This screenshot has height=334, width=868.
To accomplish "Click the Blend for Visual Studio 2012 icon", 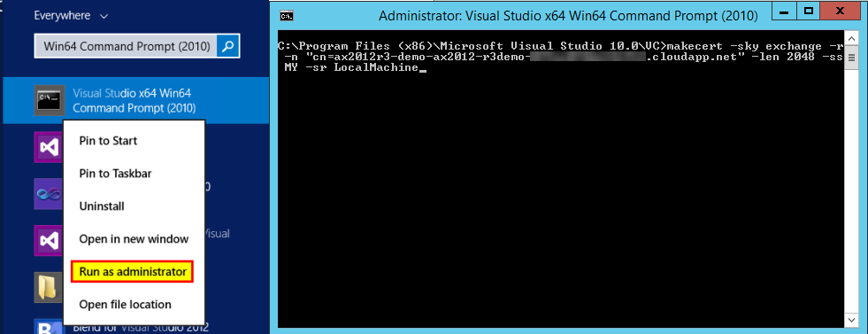I will (48, 326).
